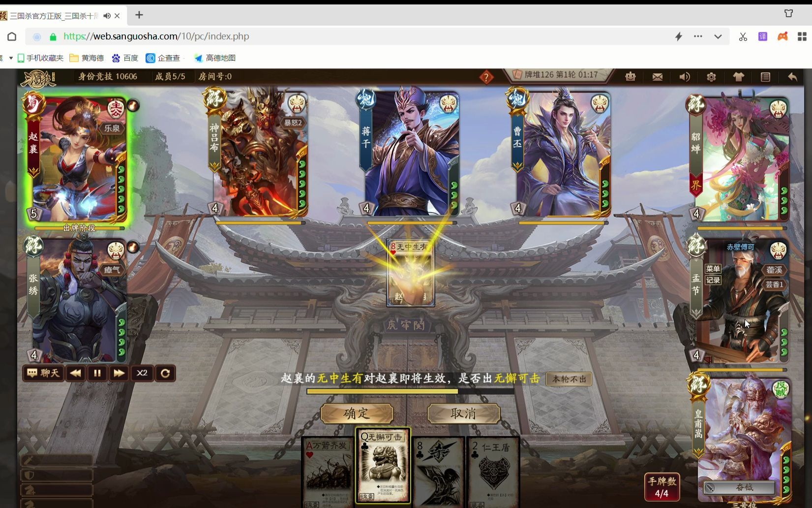Click the 芸香1 marker on 孟节
The height and width of the screenshot is (508, 812).
(x=774, y=285)
